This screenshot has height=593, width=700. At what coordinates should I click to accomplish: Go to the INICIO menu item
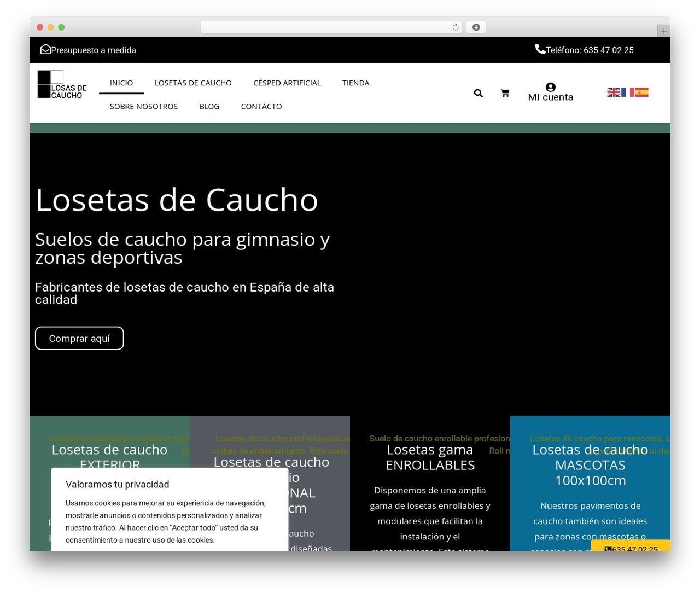[x=121, y=83]
